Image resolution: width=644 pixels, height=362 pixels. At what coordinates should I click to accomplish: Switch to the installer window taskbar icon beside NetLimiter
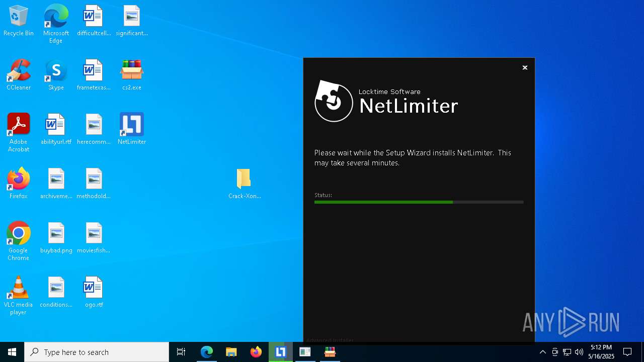305,352
